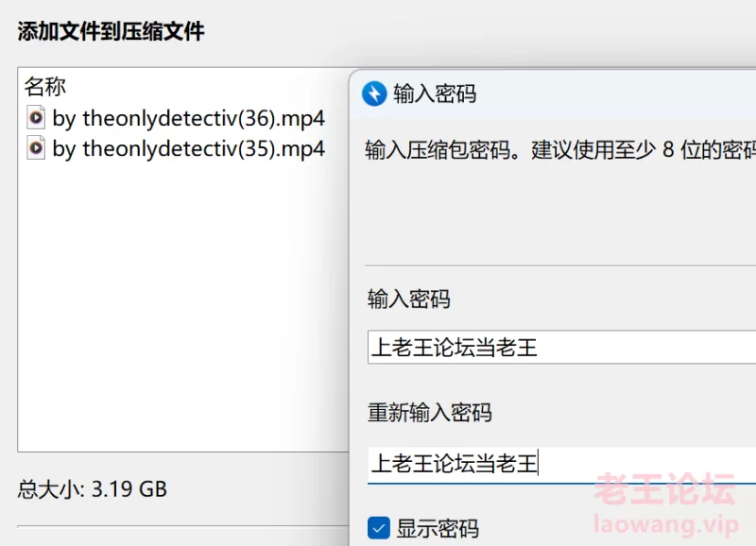The width and height of the screenshot is (756, 546).
Task: Uncheck the 显示密码 checkbox
Action: [x=379, y=528]
